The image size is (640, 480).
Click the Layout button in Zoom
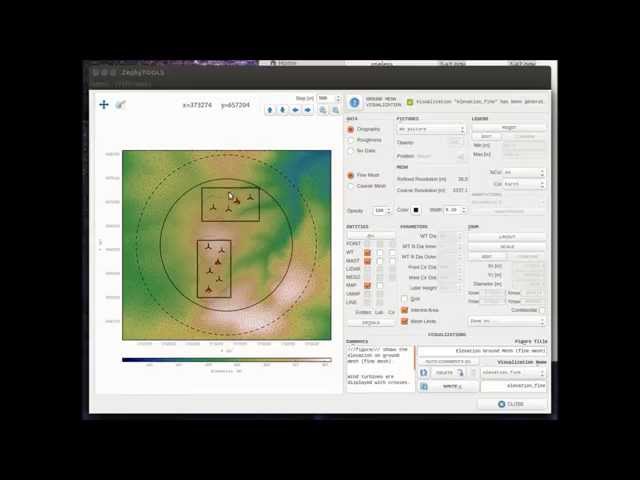pyautogui.click(x=507, y=237)
